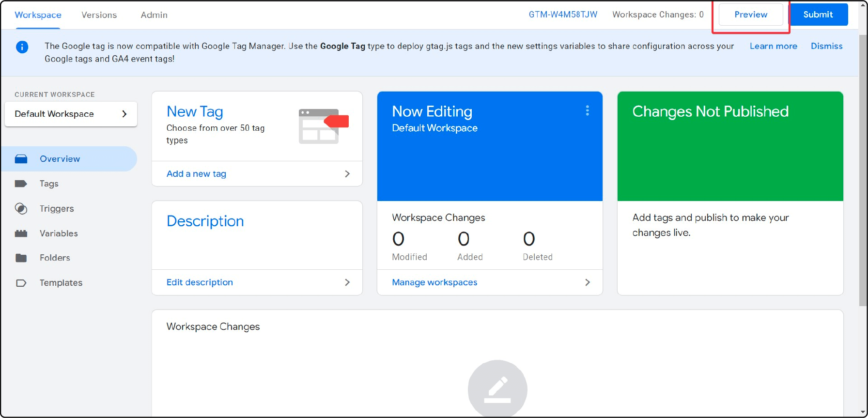Viewport: 868px width, 418px height.
Task: Click the Triggers circle icon in sidebar
Action: (x=21, y=209)
